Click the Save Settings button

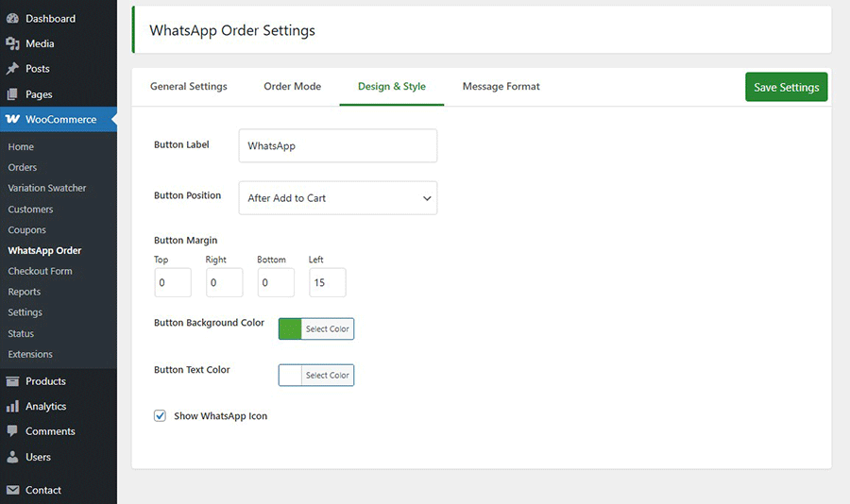point(786,87)
